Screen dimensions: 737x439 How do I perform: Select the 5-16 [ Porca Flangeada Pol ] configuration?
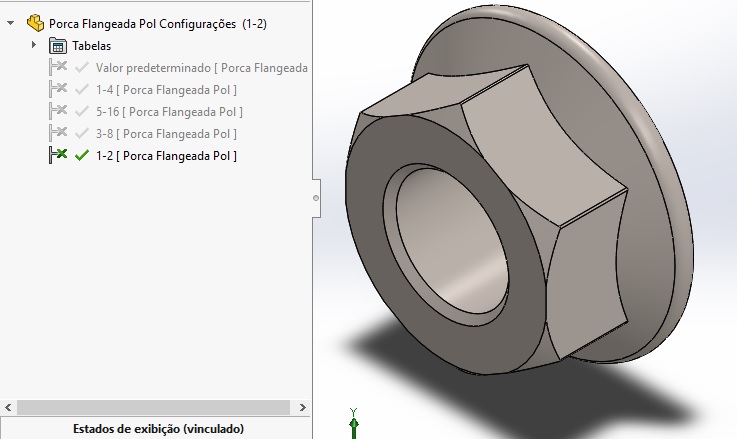[x=169, y=112]
